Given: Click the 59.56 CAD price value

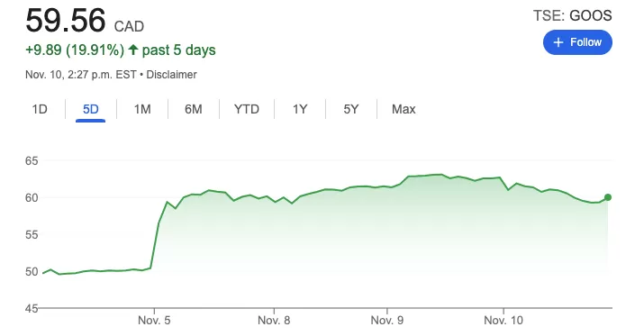Looking at the screenshot, I should tap(85, 21).
